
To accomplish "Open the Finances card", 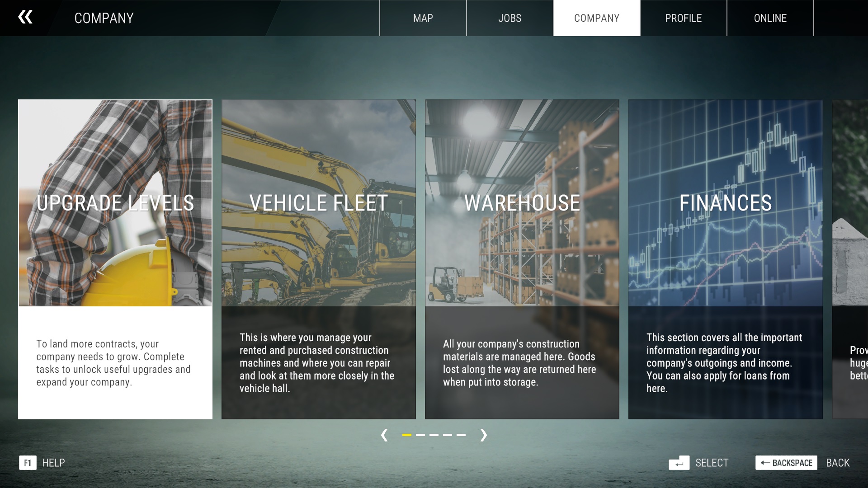I will click(x=725, y=259).
